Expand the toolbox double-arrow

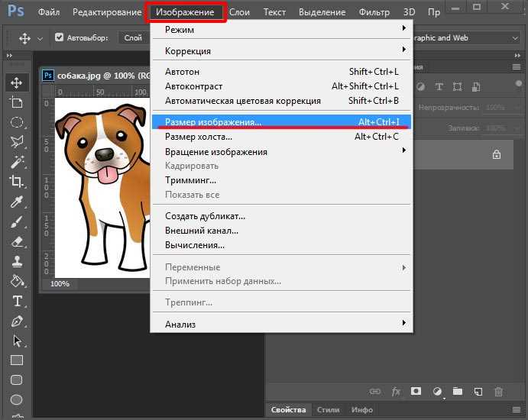pos(9,56)
